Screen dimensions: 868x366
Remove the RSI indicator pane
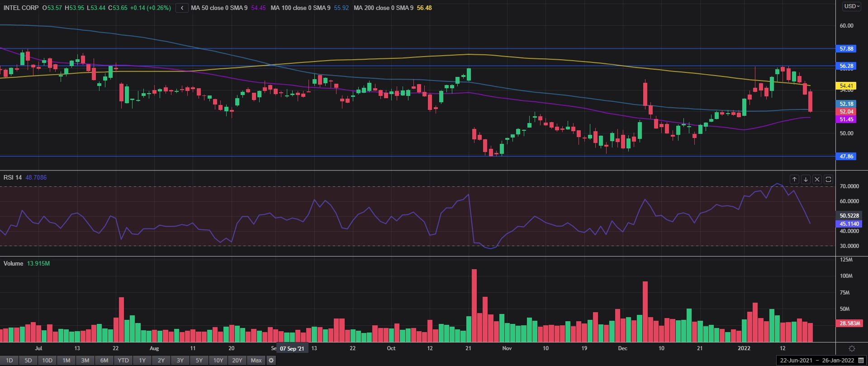click(817, 180)
